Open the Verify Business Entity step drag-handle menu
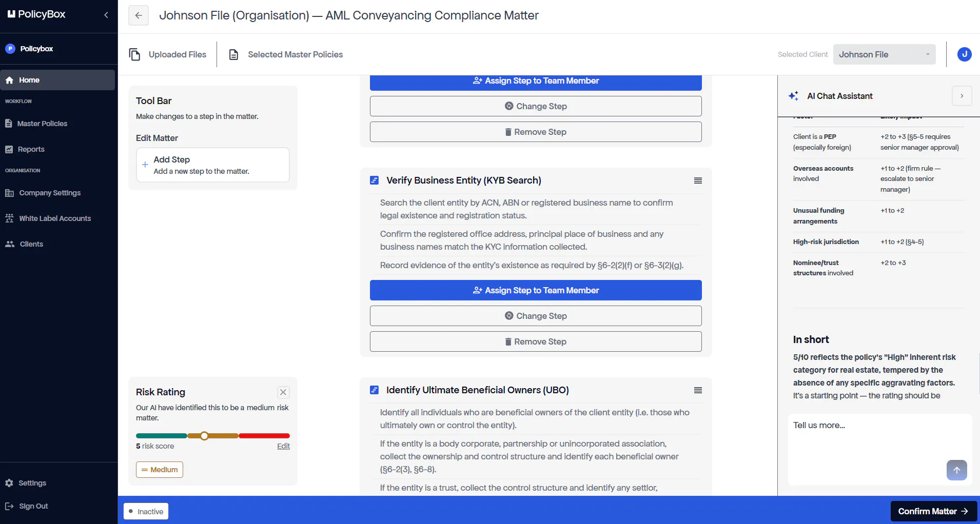Viewport: 980px width, 524px height. pyautogui.click(x=698, y=180)
